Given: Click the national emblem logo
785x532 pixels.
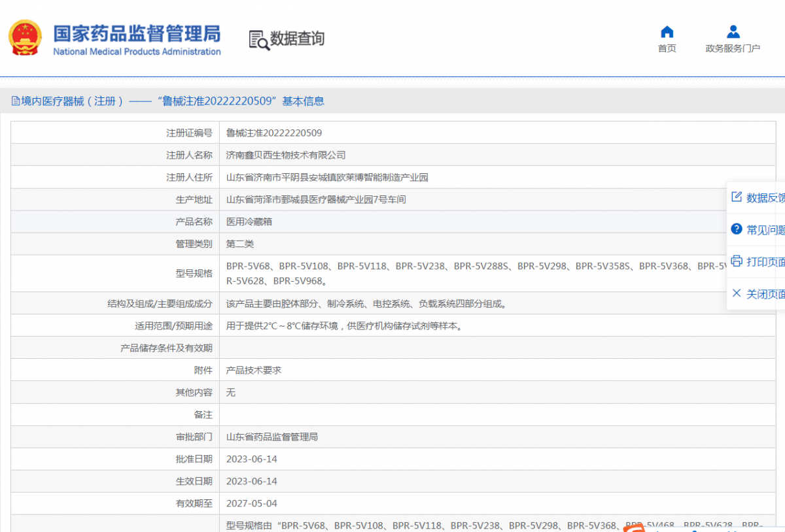Looking at the screenshot, I should coord(26,38).
